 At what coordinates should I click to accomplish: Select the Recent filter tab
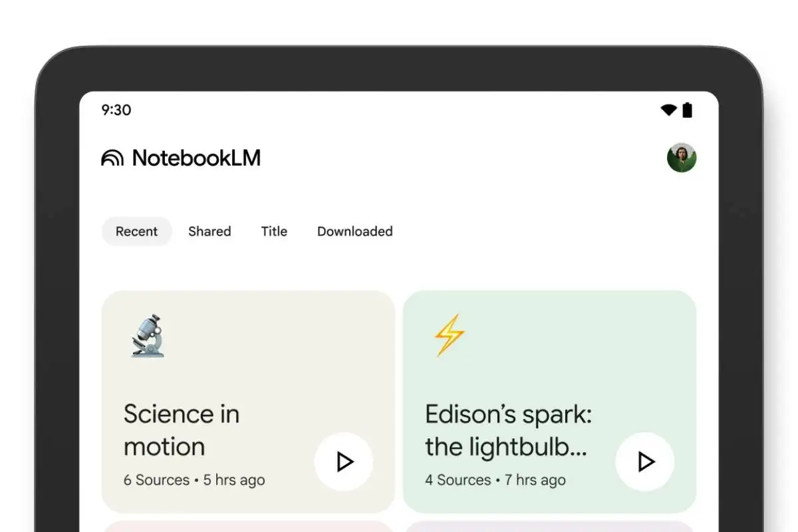pos(136,231)
